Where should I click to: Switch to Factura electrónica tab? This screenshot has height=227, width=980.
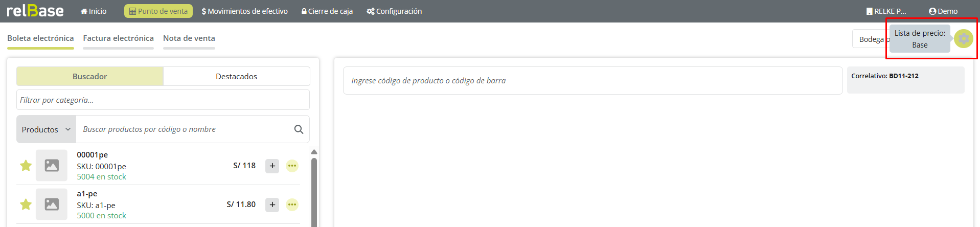click(118, 38)
